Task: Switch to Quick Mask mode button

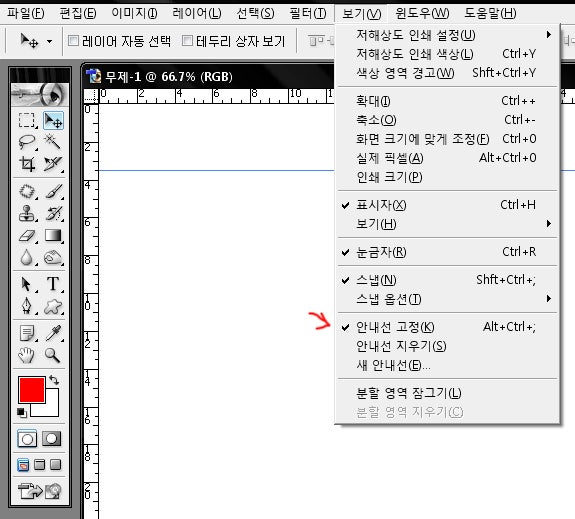Action: [51, 439]
